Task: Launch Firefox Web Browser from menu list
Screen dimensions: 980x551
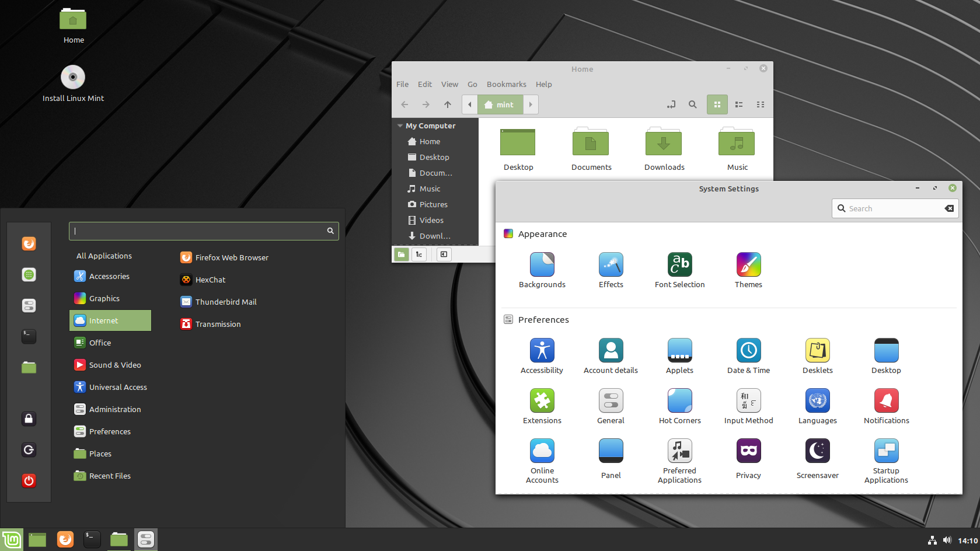Action: coord(225,257)
